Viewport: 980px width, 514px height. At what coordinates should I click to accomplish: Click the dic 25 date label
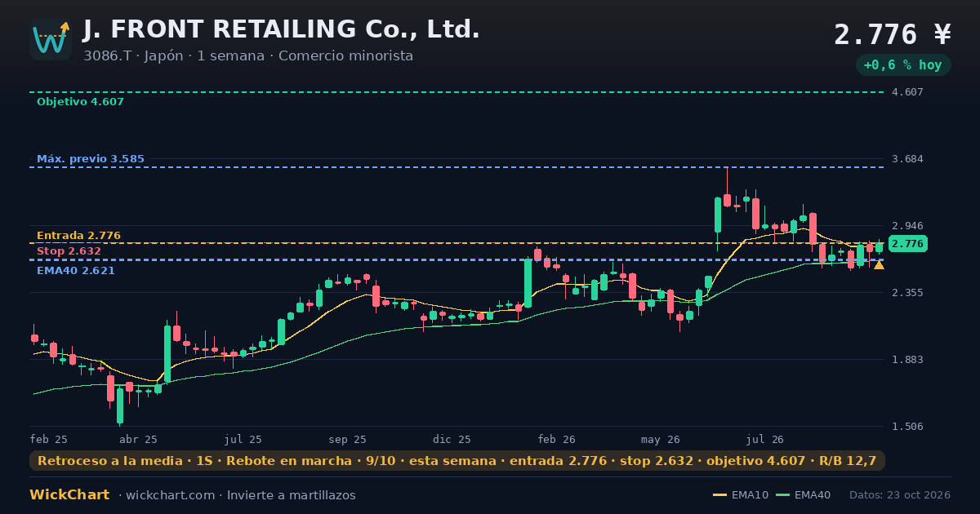tap(452, 440)
